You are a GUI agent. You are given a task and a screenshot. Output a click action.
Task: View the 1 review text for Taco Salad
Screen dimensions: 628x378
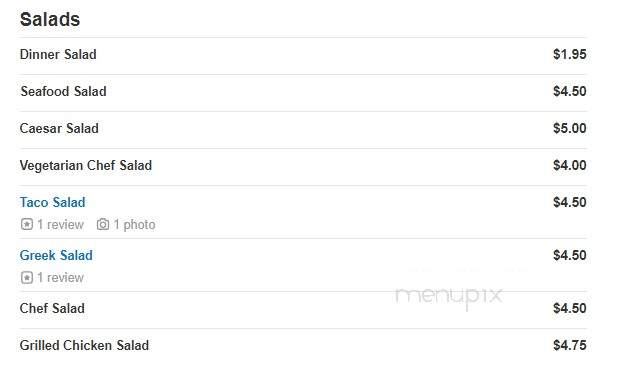click(60, 225)
